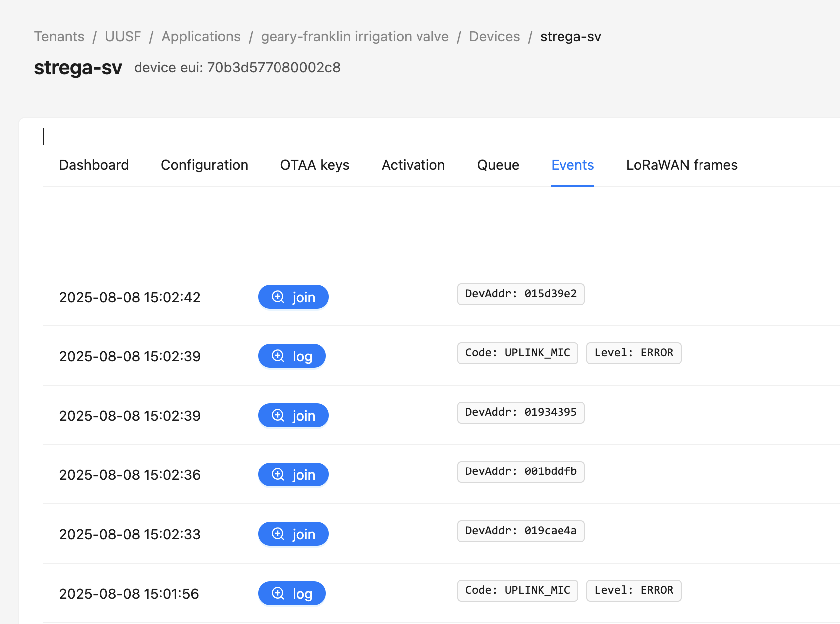Click magnifier icon on 15:02:39 log event
The height and width of the screenshot is (624, 840).
[278, 356]
